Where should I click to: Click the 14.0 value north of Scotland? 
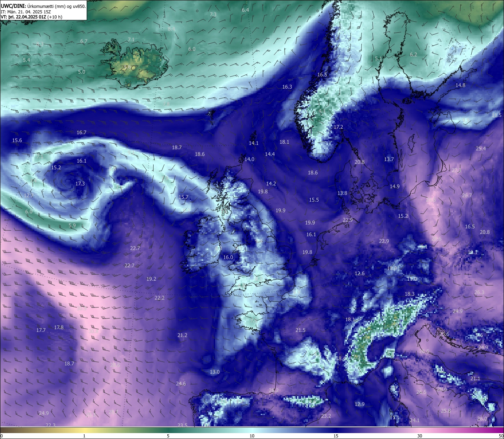click(249, 159)
